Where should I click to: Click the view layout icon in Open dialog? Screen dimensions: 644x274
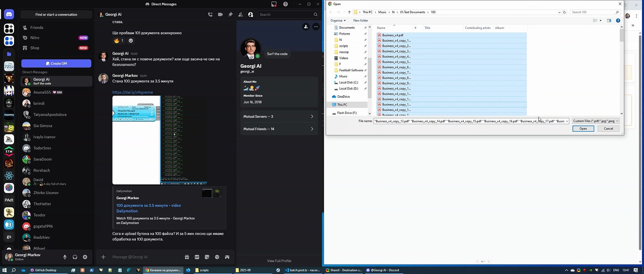(595, 21)
